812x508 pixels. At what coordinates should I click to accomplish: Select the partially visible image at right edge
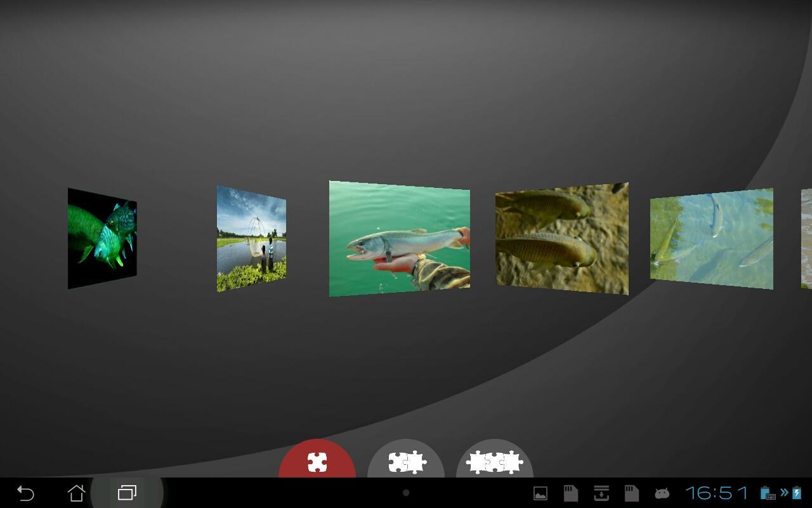click(806, 239)
